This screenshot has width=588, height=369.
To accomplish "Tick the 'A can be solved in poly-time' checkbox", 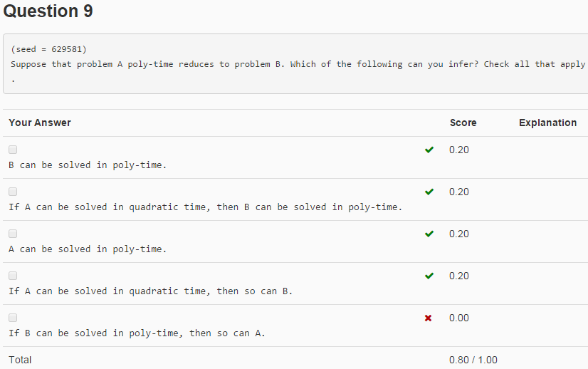I will click(13, 234).
